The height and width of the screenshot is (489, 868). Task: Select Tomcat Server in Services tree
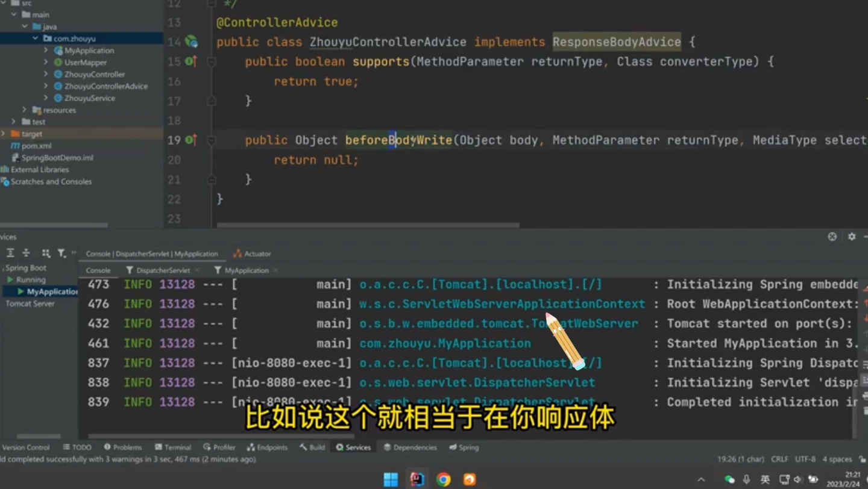30,304
